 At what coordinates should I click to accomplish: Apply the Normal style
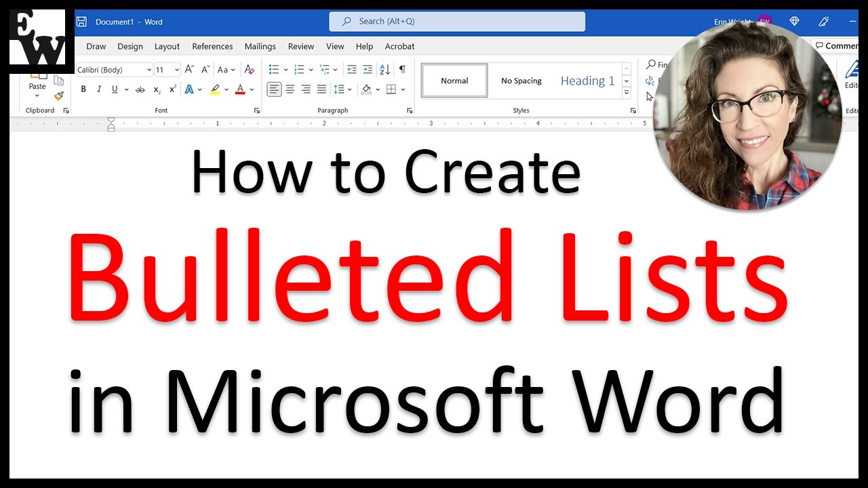click(454, 81)
